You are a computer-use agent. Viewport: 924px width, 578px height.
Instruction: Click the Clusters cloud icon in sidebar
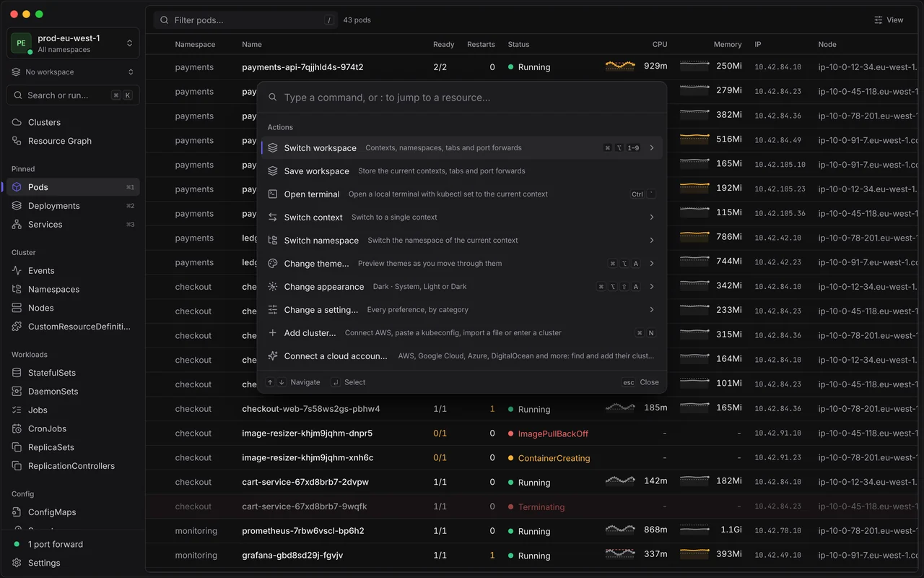coord(17,122)
